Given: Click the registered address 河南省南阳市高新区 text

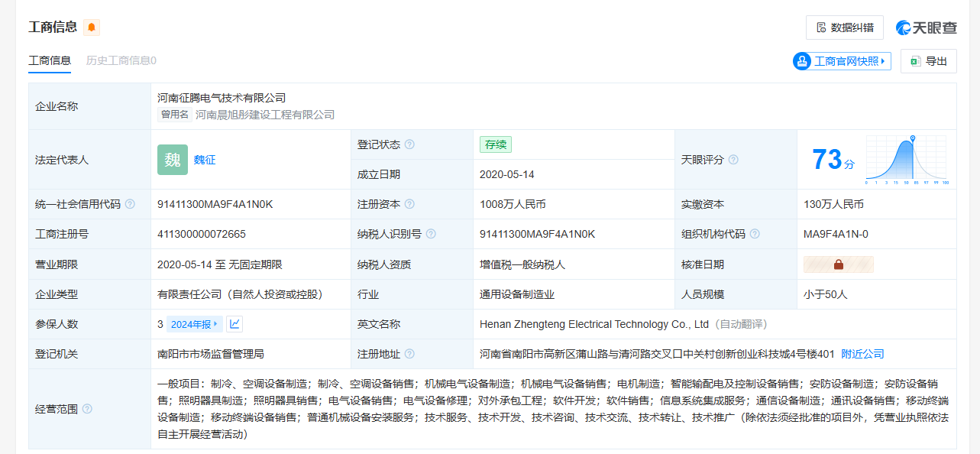Looking at the screenshot, I should (x=657, y=354).
